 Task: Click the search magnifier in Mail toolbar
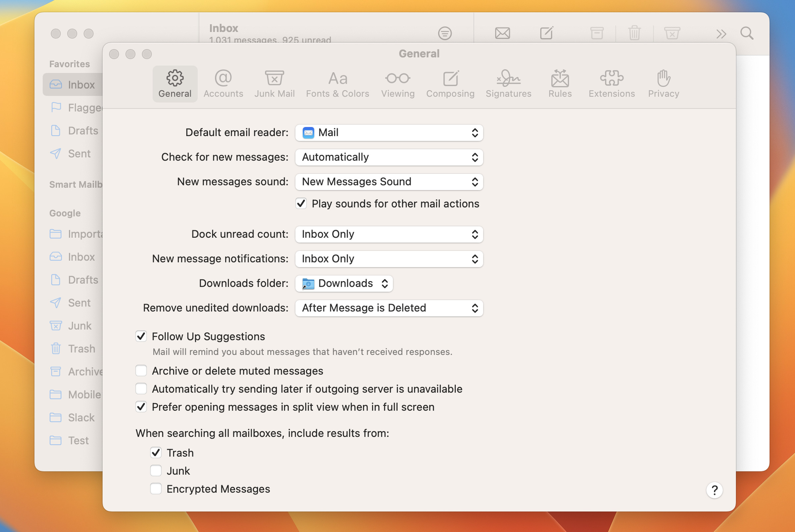coord(746,33)
